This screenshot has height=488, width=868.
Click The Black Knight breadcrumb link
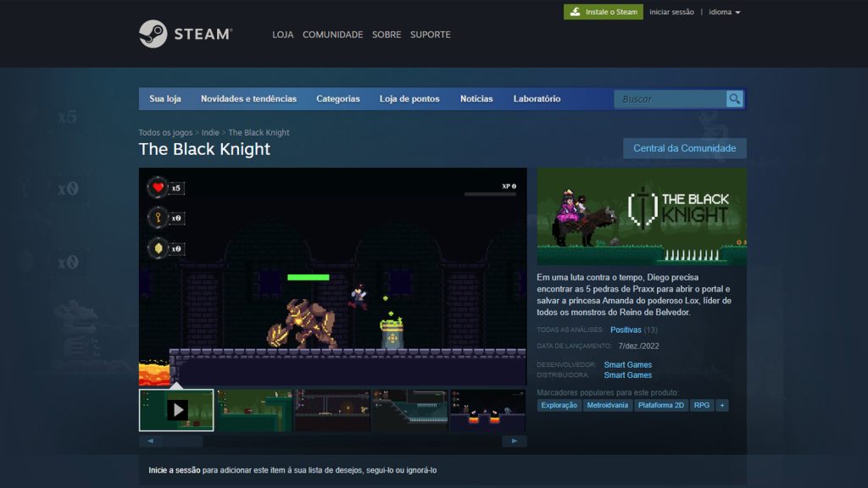coord(259,133)
